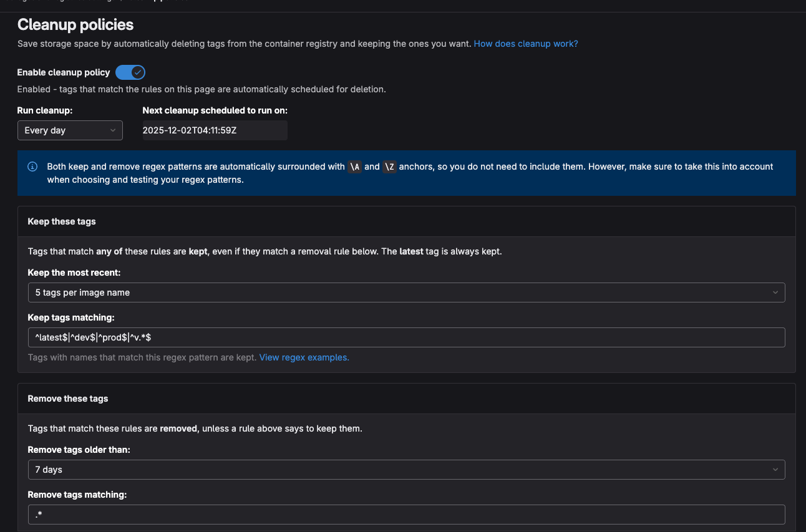The height and width of the screenshot is (532, 806).
Task: Click the Remove tags matching field containing .*
Action: [x=406, y=514]
